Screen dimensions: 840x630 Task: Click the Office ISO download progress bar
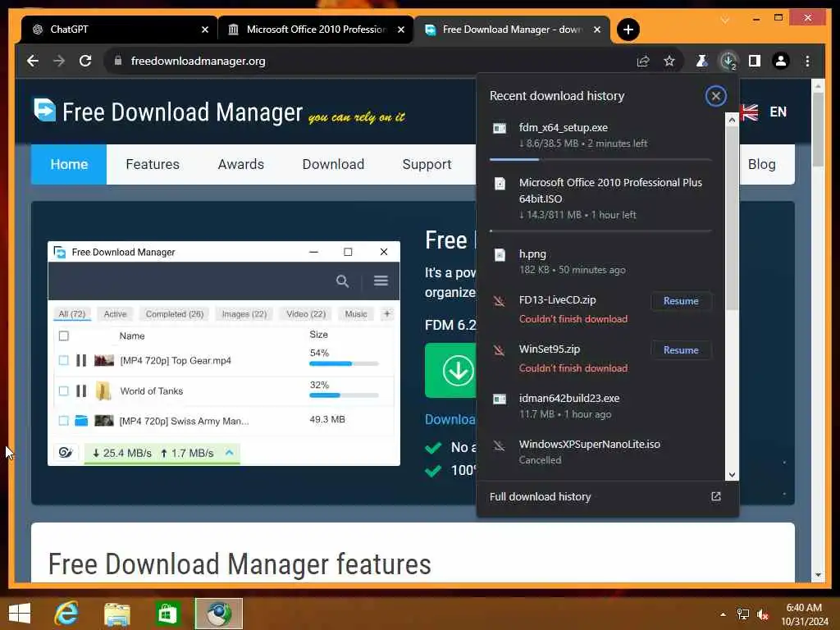600,231
